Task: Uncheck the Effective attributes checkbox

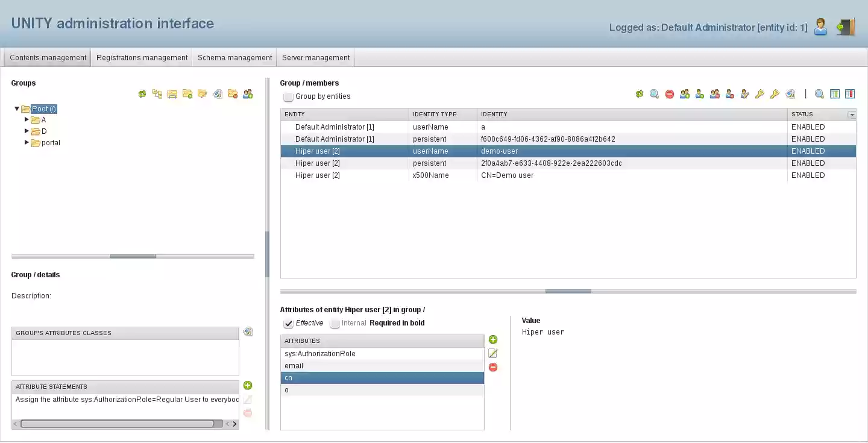Action: pos(288,323)
